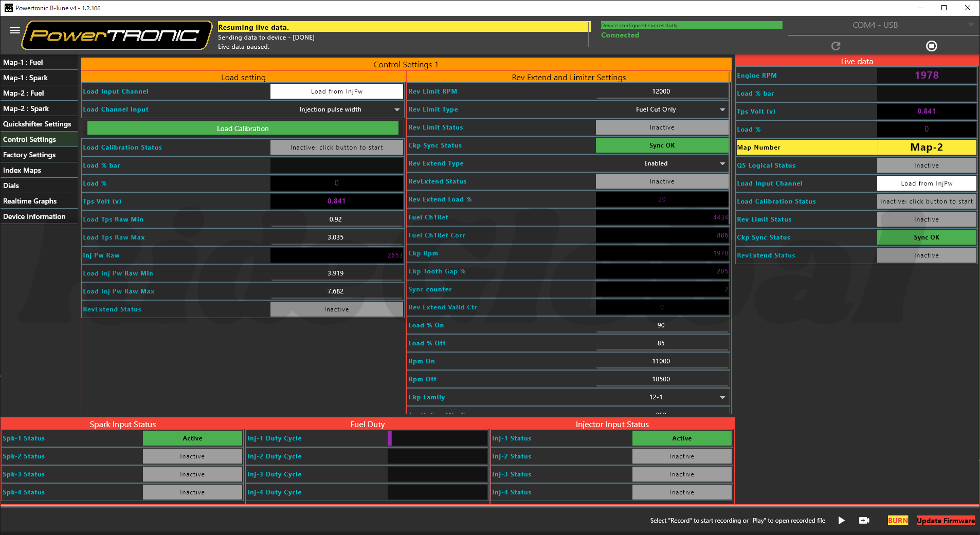Start recording with the camera icon
The height and width of the screenshot is (535, 980).
864,521
